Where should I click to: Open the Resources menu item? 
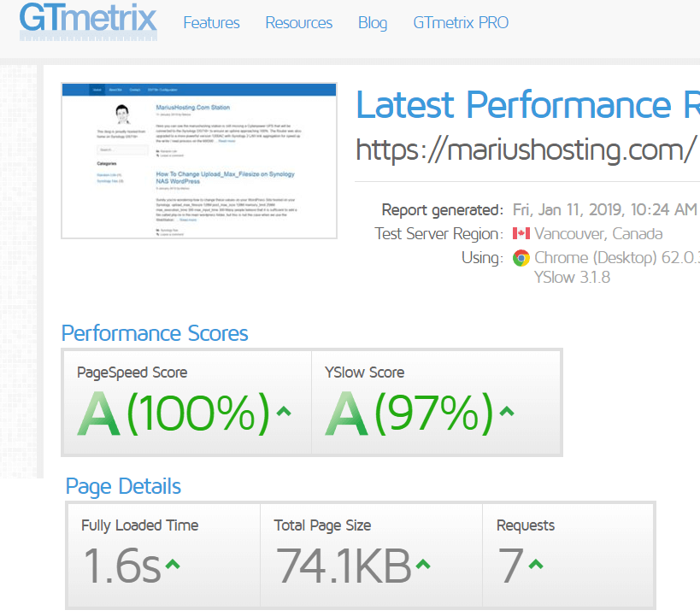tap(298, 23)
